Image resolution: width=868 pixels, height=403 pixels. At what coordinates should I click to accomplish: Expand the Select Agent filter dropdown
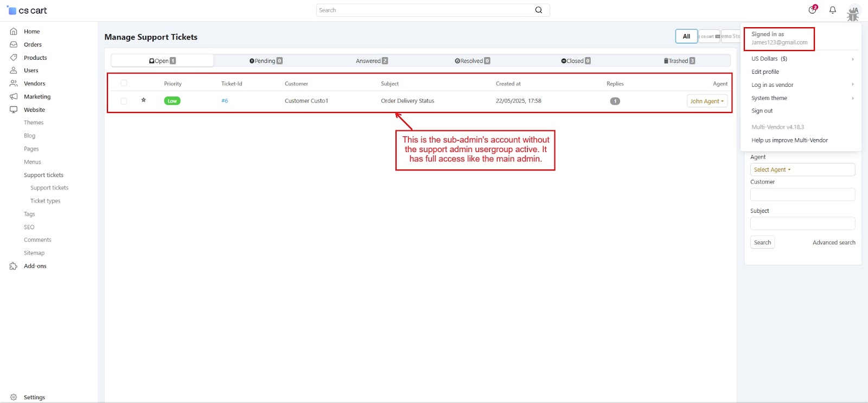[x=772, y=169]
